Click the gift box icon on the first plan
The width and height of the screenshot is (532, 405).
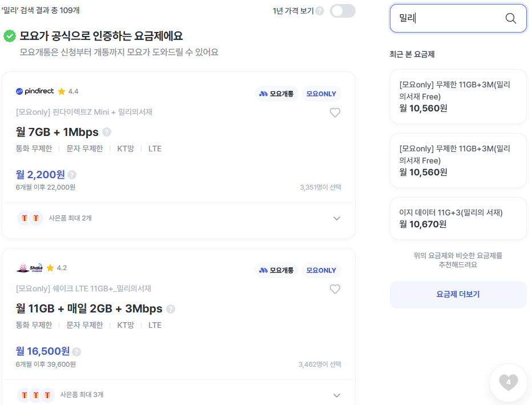pos(25,219)
